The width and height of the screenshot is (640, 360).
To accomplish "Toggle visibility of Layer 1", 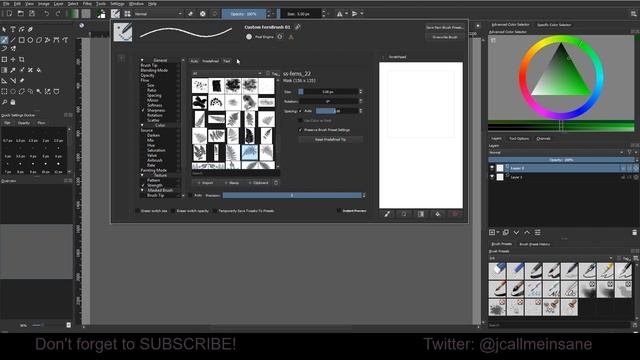I will (492, 177).
